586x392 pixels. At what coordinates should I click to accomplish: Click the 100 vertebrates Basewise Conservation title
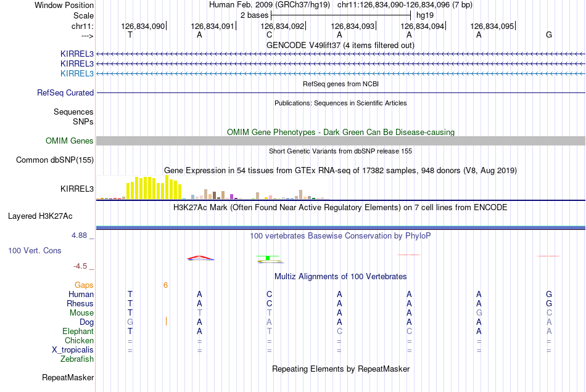(340, 236)
